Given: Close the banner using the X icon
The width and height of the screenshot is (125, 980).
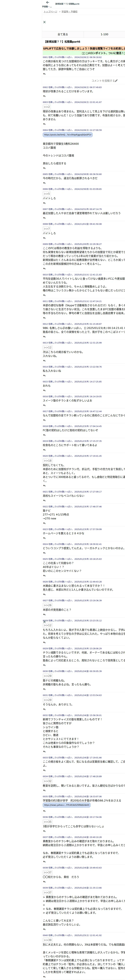Looking at the screenshot, I should coord(44,22).
